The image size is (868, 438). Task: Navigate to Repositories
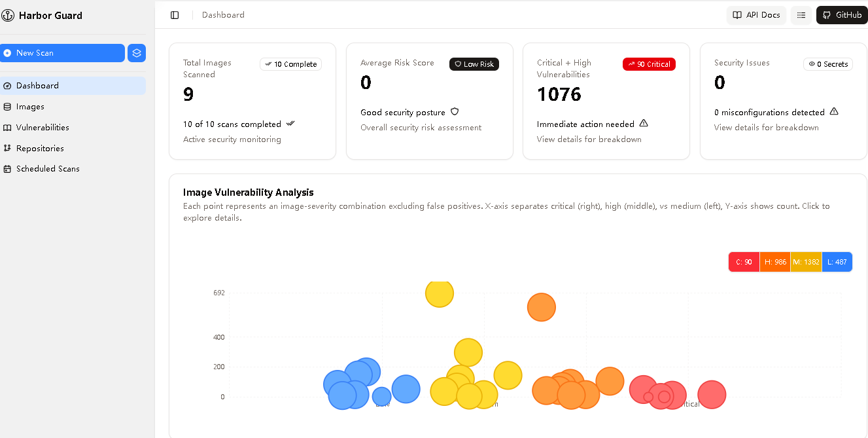pyautogui.click(x=40, y=149)
